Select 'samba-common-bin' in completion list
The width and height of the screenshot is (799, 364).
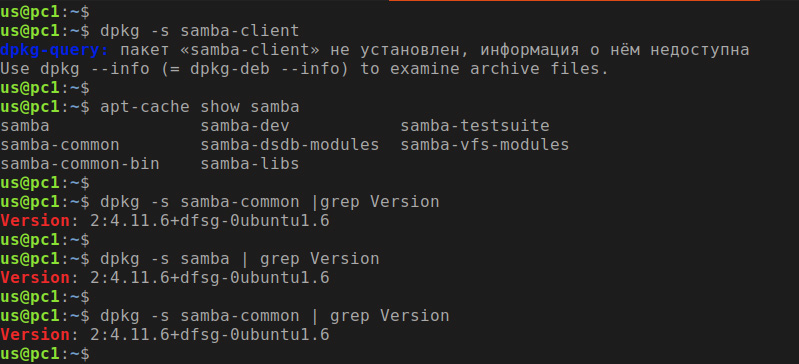click(x=79, y=164)
